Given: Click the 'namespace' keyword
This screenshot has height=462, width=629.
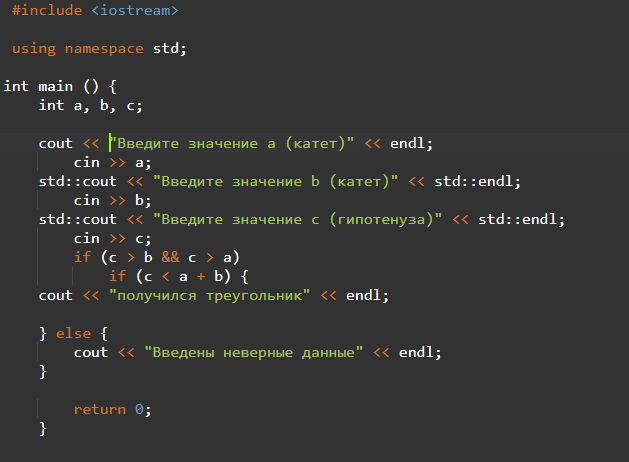Looking at the screenshot, I should 104,49.
